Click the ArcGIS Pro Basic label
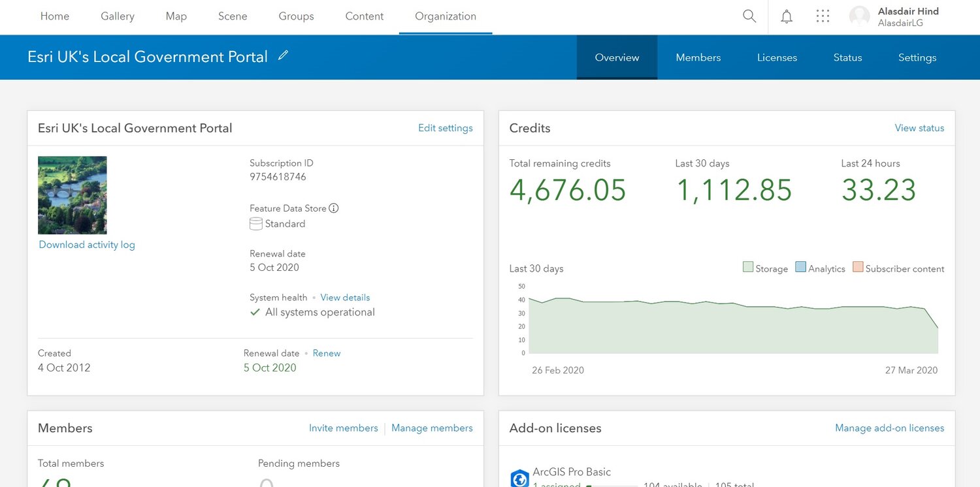The image size is (980, 487). (x=572, y=472)
